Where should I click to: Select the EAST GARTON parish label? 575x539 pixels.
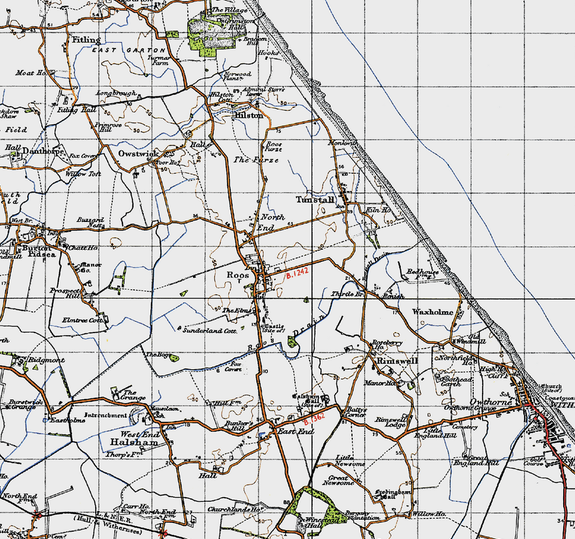[128, 50]
